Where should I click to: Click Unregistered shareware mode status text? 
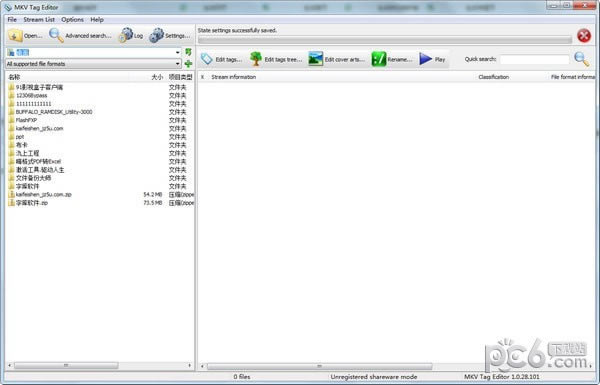[374, 377]
